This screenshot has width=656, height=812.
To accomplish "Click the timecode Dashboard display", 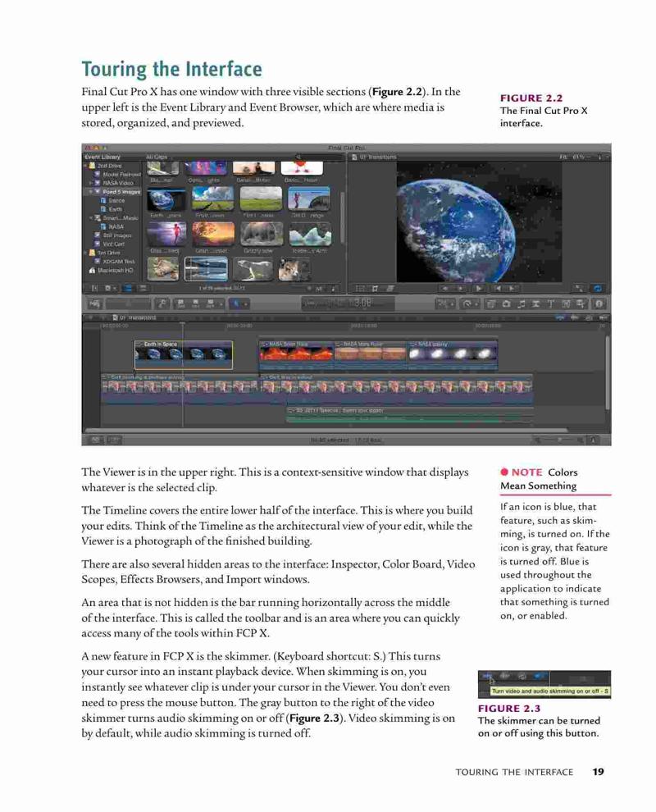I will coord(348,303).
